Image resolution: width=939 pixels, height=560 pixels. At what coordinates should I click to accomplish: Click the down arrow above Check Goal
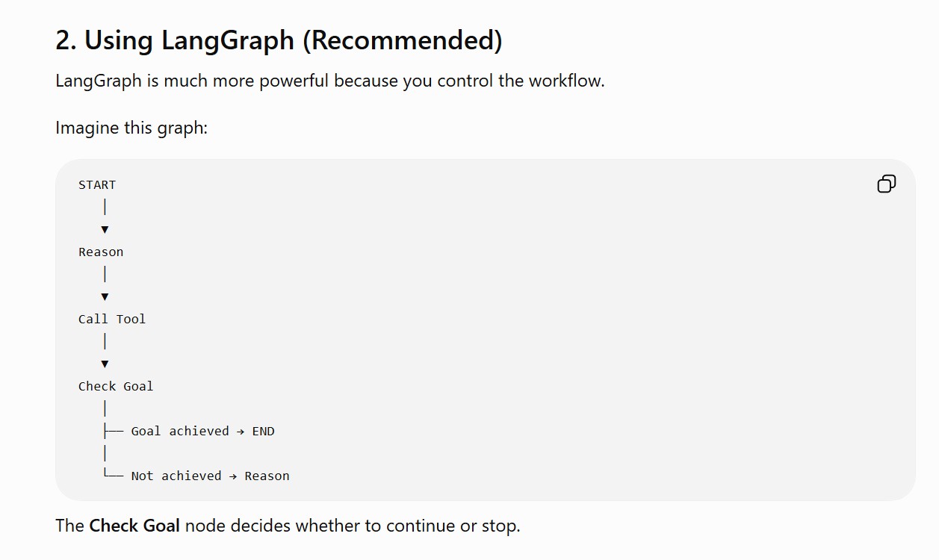[105, 364]
